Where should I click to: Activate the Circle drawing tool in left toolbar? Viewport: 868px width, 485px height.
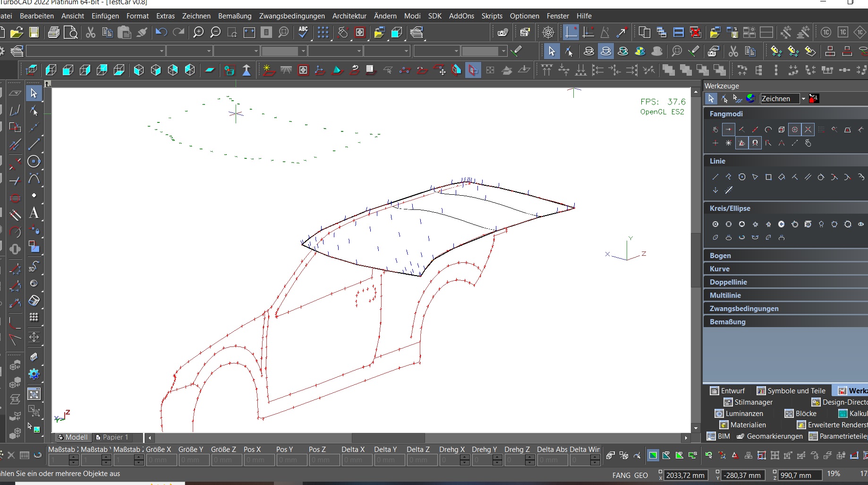pyautogui.click(x=34, y=161)
